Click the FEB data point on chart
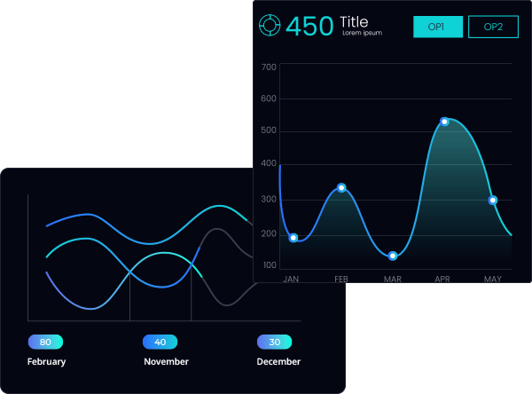532x394 pixels. (x=341, y=188)
